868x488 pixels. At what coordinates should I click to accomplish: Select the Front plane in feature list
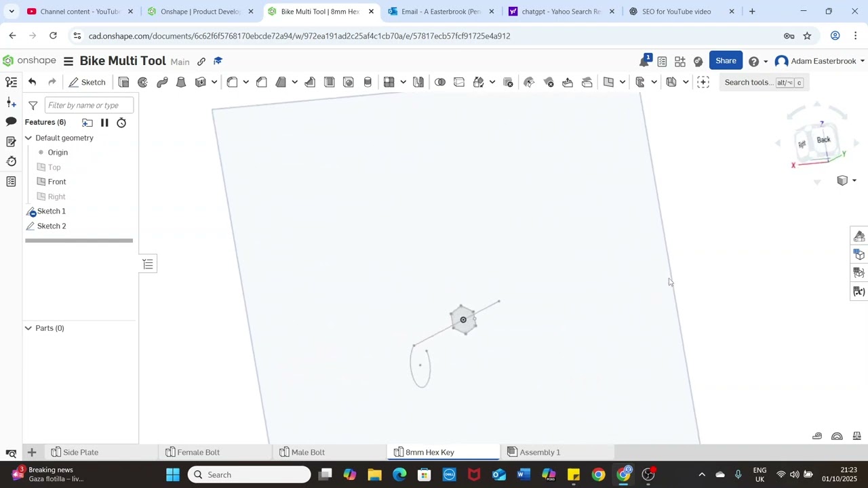click(57, 182)
